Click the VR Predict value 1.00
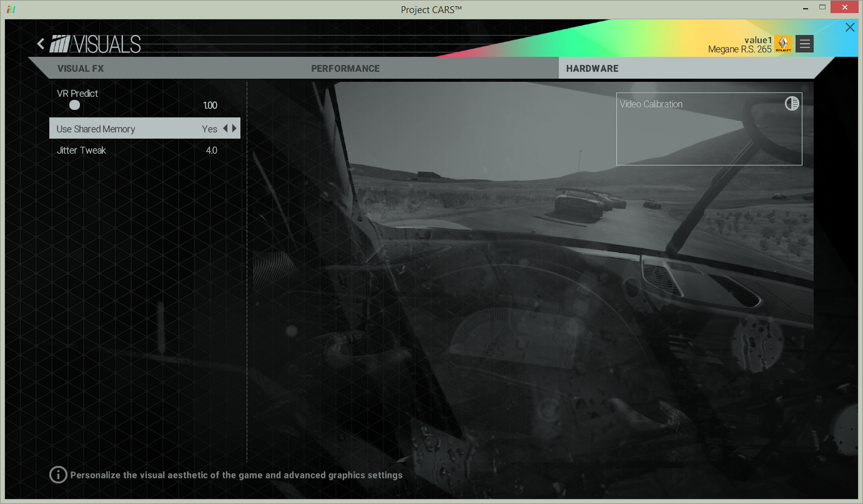The width and height of the screenshot is (863, 504). click(x=210, y=106)
